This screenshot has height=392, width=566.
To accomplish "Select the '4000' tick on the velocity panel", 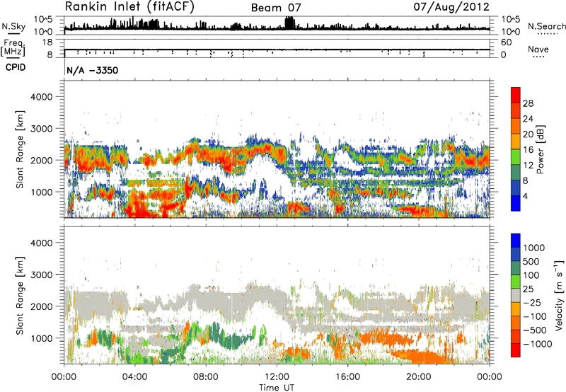I will [x=42, y=243].
